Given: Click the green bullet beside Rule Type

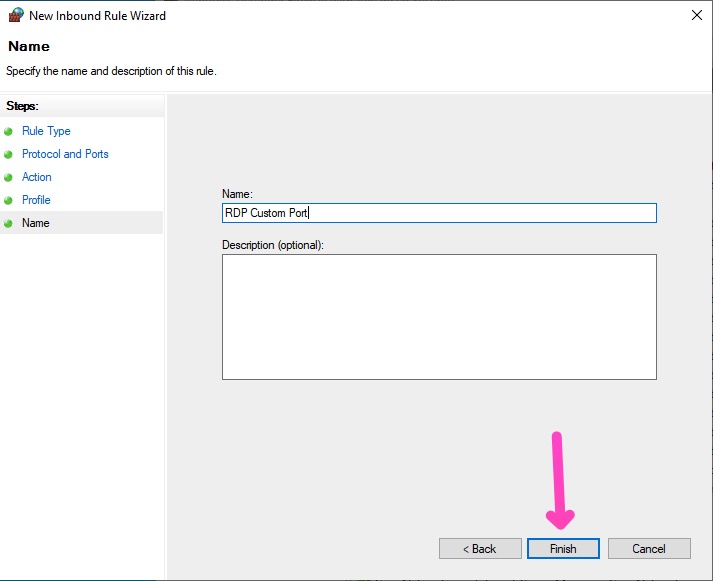Looking at the screenshot, I should pyautogui.click(x=9, y=131).
